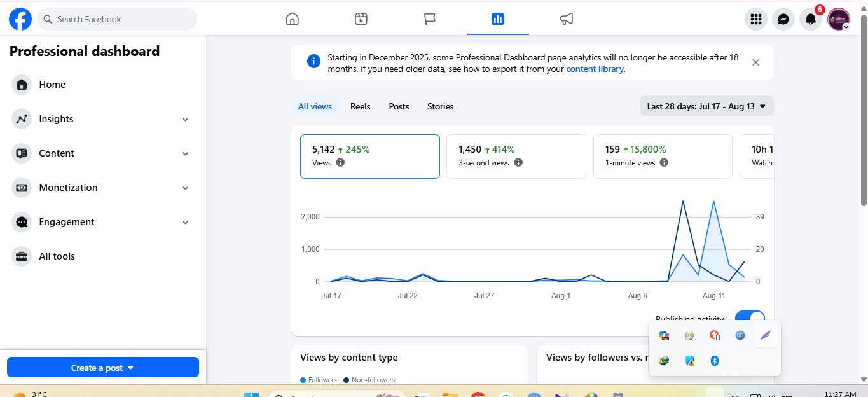Click the info icon next to Views
This screenshot has width=868, height=397.
[340, 163]
